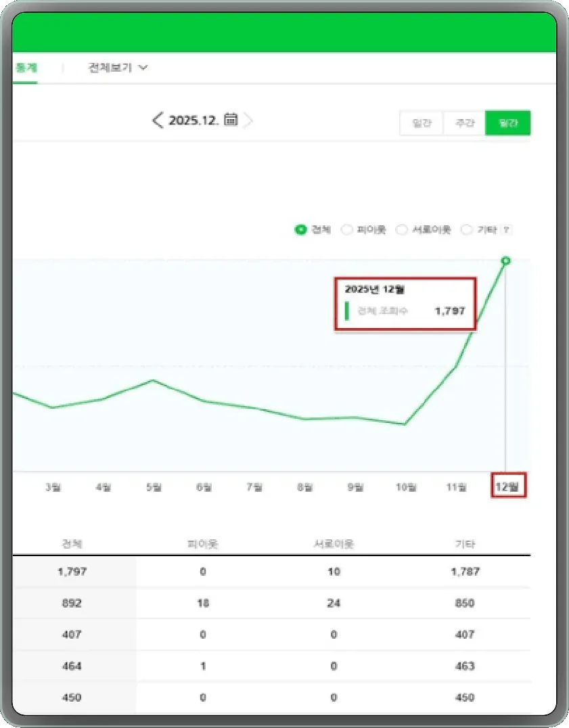Click the 892 total cell
Image resolution: width=569 pixels, height=728 pixels.
pyautogui.click(x=72, y=603)
